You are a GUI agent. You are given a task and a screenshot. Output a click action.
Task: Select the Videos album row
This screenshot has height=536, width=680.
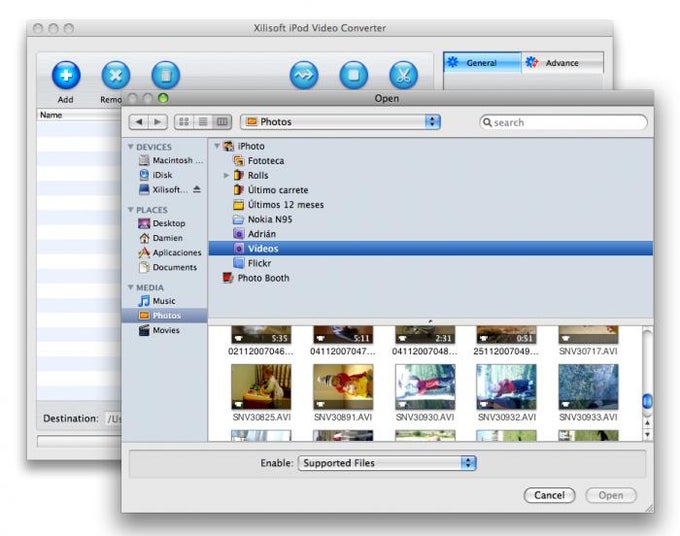431,248
